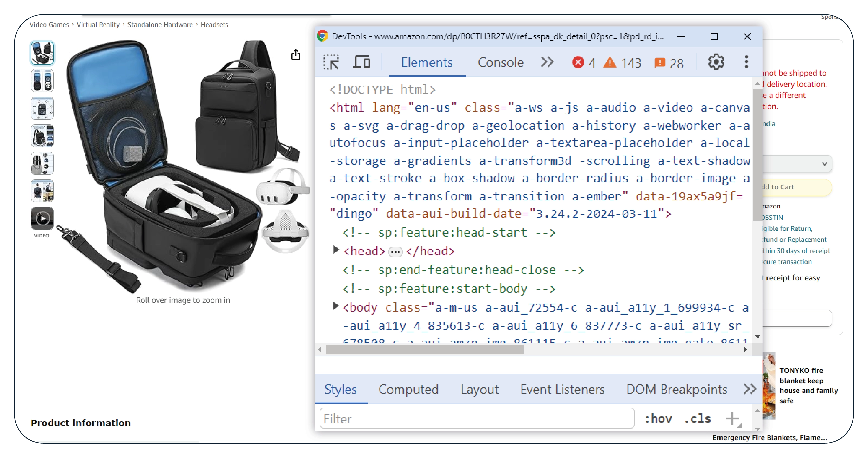
Task: Activate the inspect element picker icon
Action: pos(332,62)
